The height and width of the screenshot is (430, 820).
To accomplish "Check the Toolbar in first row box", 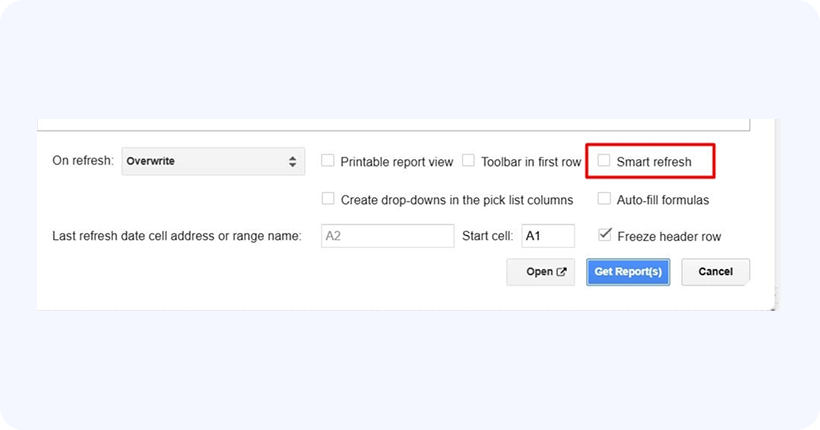I will click(468, 160).
